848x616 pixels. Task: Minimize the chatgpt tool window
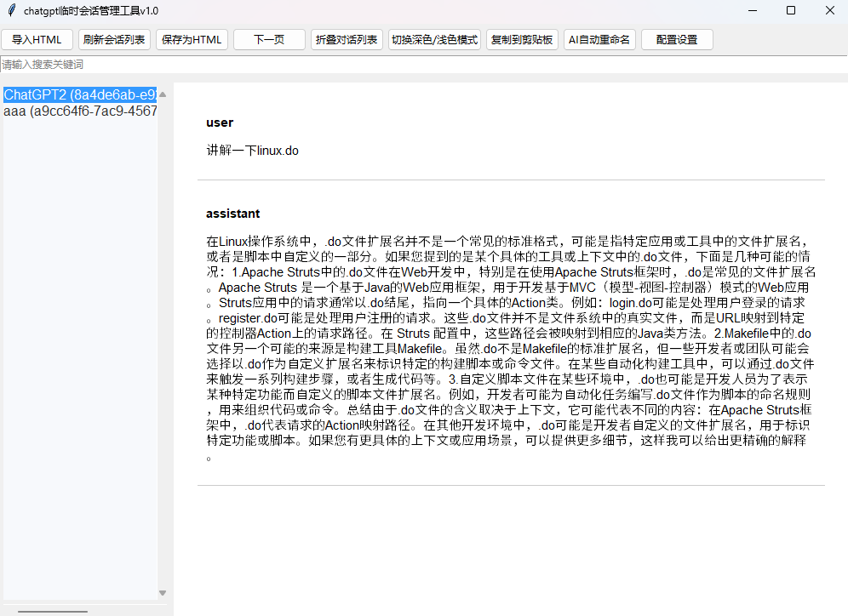(753, 10)
